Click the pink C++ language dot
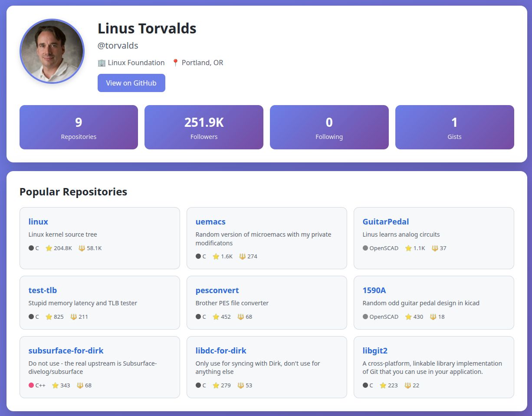This screenshot has width=532, height=416. [31, 386]
